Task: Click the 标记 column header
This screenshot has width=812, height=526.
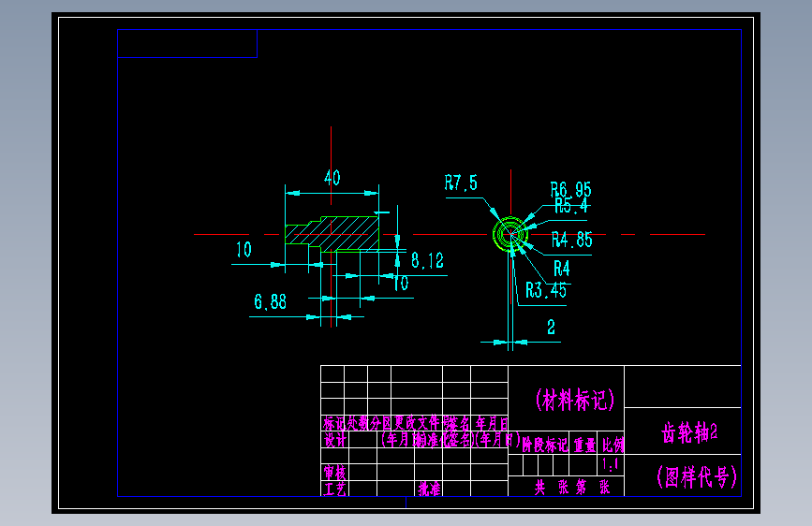Action: pos(334,423)
